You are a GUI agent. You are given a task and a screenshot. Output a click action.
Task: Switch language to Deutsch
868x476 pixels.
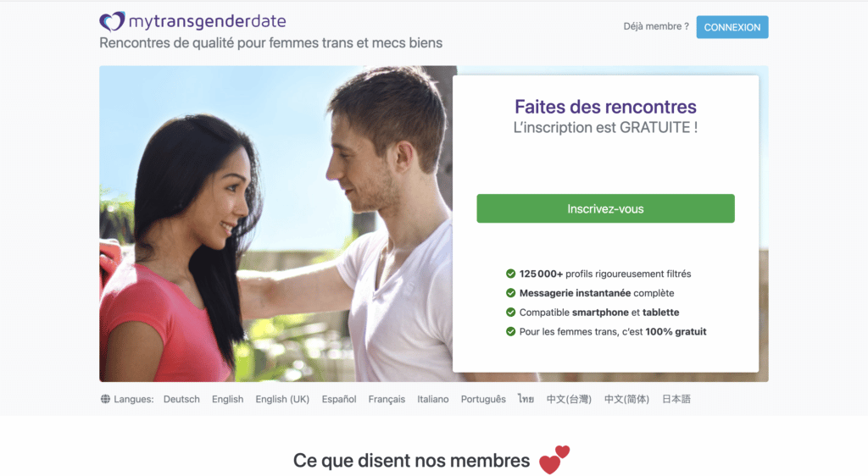click(x=181, y=399)
